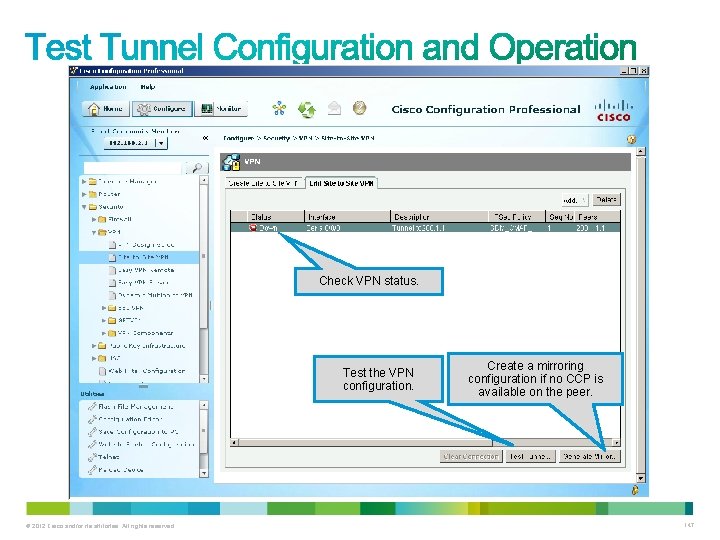
Task: Click the IPSec Policy column header
Action: pyautogui.click(x=517, y=217)
